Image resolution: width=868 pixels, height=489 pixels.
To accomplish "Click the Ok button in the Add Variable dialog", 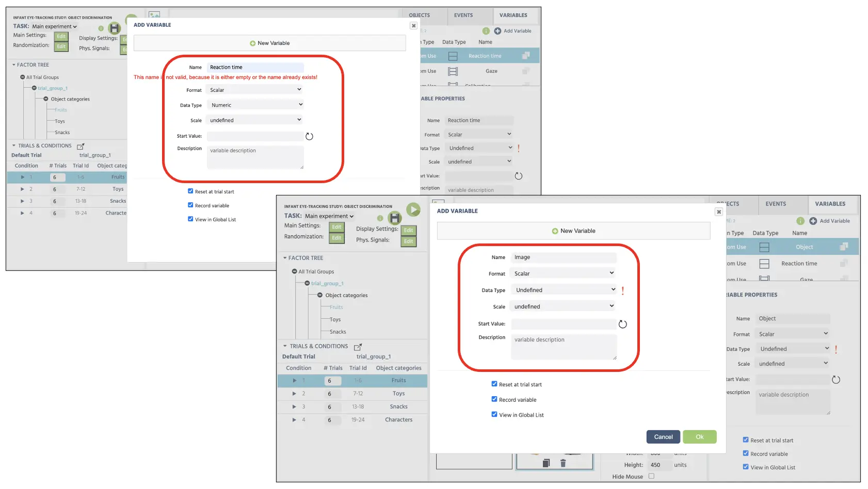I will click(x=700, y=437).
